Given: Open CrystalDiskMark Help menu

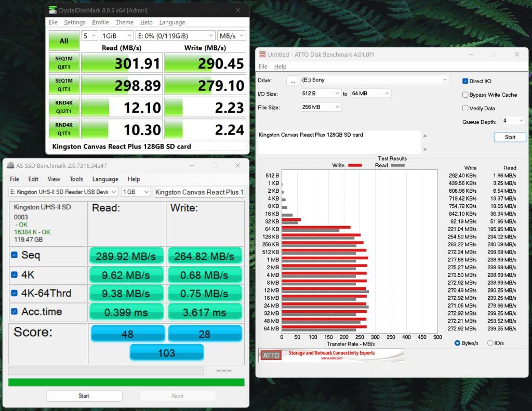Looking at the screenshot, I should [x=146, y=22].
